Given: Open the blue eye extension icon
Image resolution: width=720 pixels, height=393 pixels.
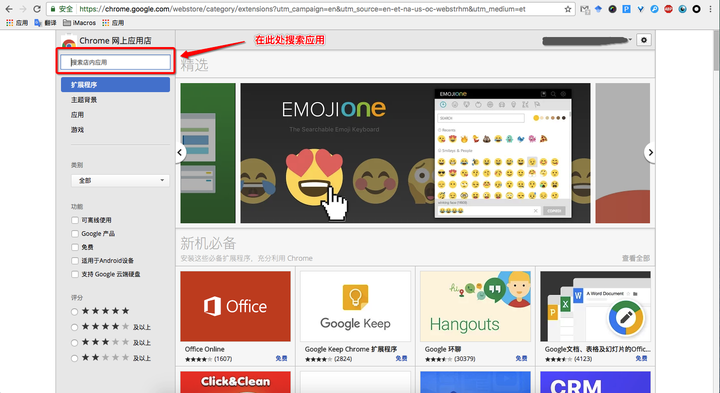Looking at the screenshot, I should (x=682, y=9).
